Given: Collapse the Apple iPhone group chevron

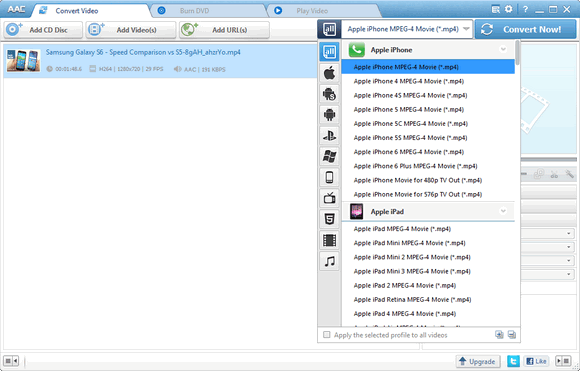Looking at the screenshot, I should point(503,49).
